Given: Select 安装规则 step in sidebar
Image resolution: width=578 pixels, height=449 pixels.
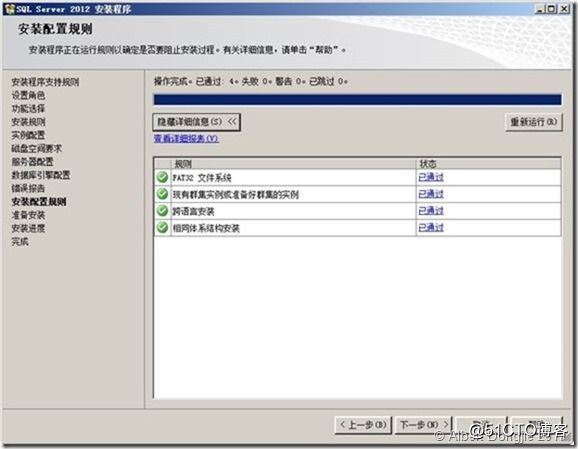Looking at the screenshot, I should click(x=28, y=122).
